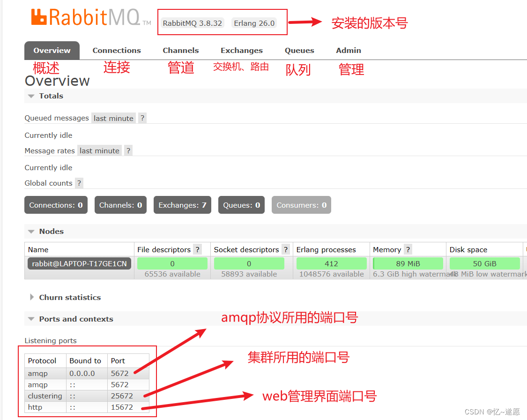
Task: Change Queued messages range from last minute
Action: [114, 119]
